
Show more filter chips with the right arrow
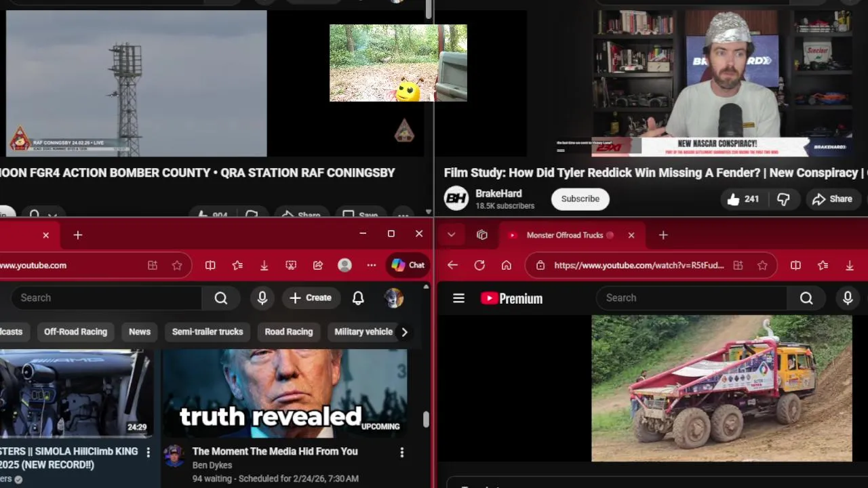[404, 332]
